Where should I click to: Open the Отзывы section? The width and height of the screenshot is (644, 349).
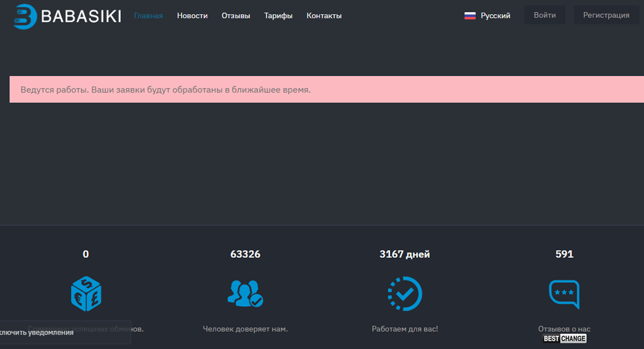tap(235, 16)
